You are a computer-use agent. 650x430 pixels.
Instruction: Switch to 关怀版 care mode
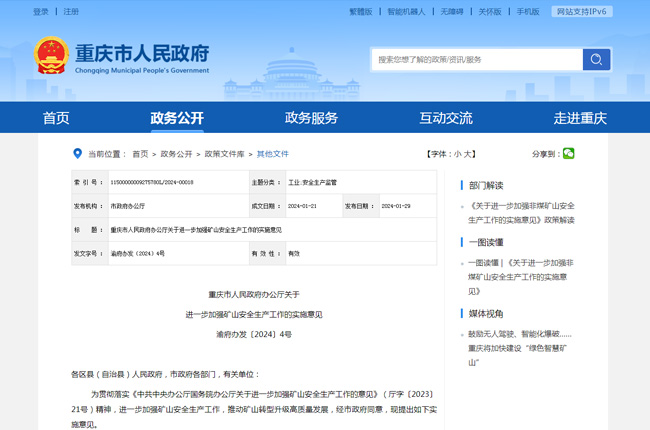[x=489, y=12]
